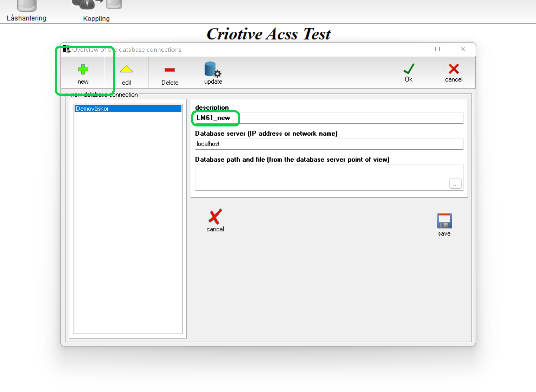Browse with the ellipsis button
The width and height of the screenshot is (536, 392).
[455, 184]
